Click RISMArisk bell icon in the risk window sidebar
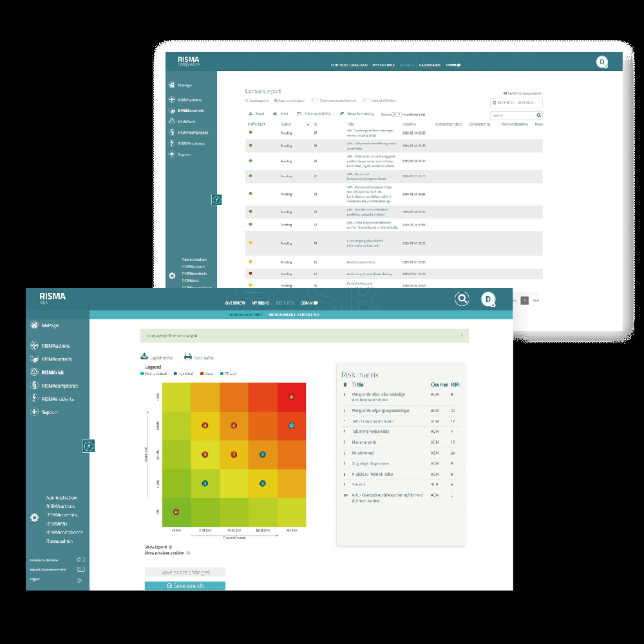The height and width of the screenshot is (644, 644). (x=34, y=372)
